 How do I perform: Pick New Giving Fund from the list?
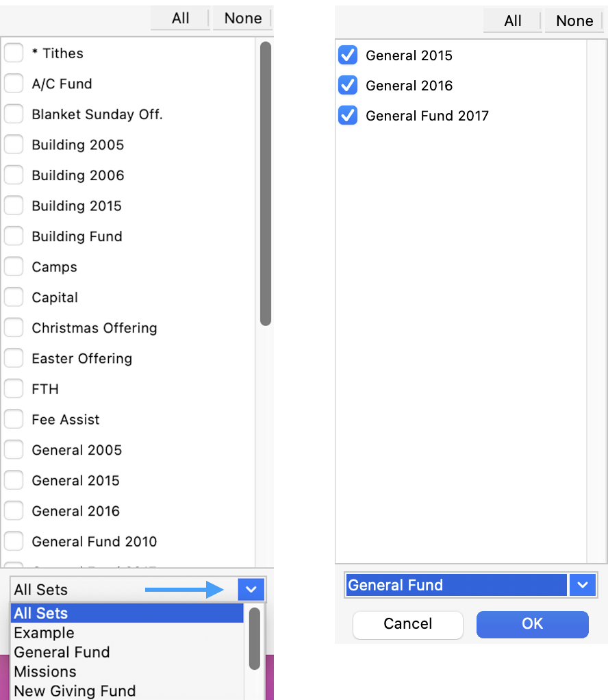(75, 690)
